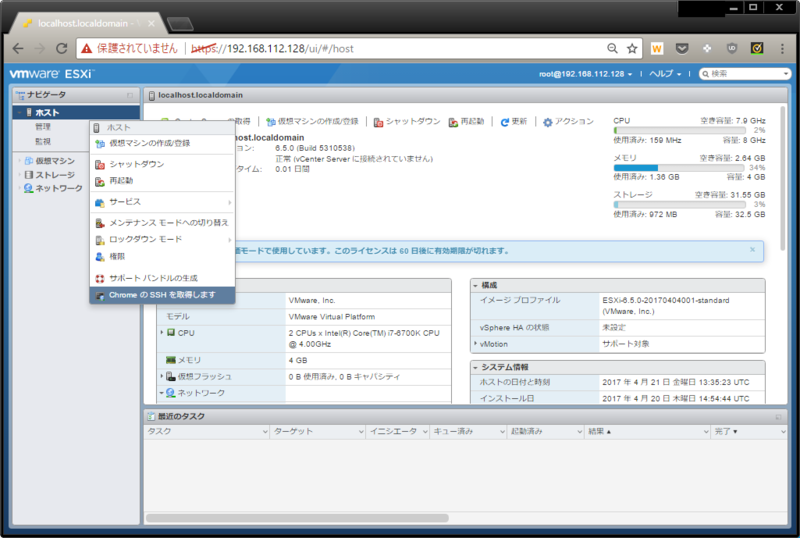This screenshot has width=800, height=538.
Task: Reload the page with refresh icon
Action: click(x=62, y=48)
